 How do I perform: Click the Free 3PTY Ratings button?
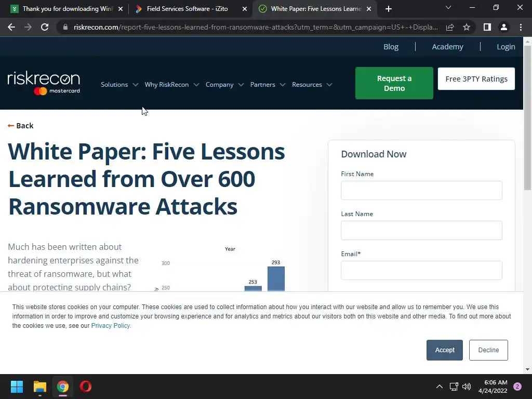pyautogui.click(x=476, y=79)
